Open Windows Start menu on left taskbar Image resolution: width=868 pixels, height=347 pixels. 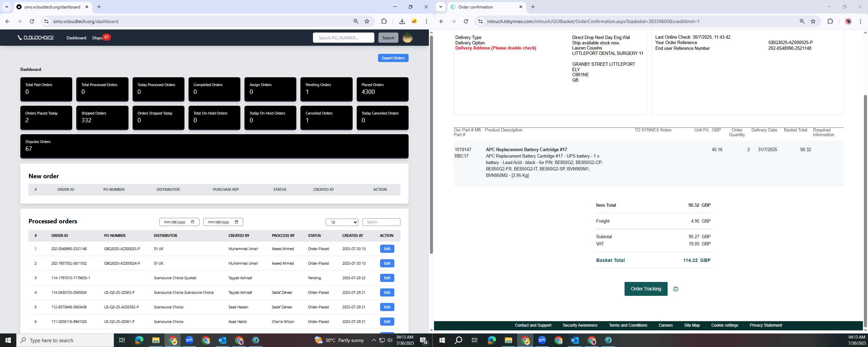pos(8,340)
